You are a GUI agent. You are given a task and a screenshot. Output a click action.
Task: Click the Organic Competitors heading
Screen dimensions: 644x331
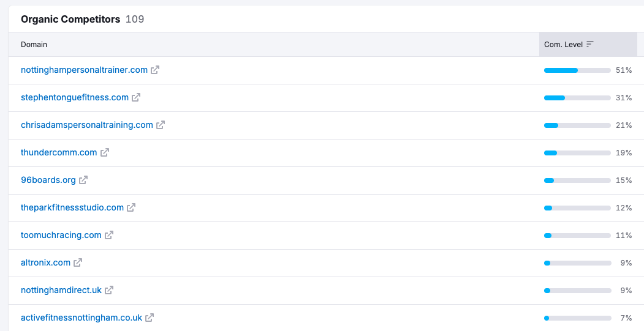(70, 19)
